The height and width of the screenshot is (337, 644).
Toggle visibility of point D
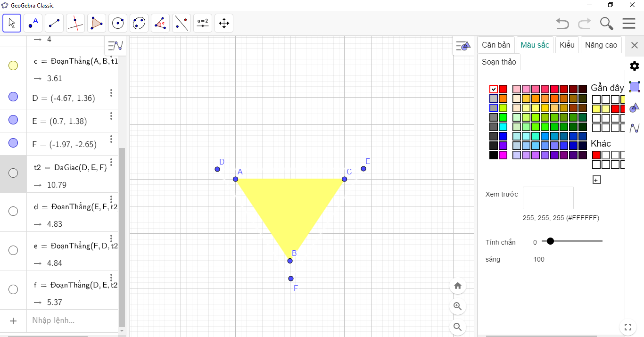click(x=13, y=97)
